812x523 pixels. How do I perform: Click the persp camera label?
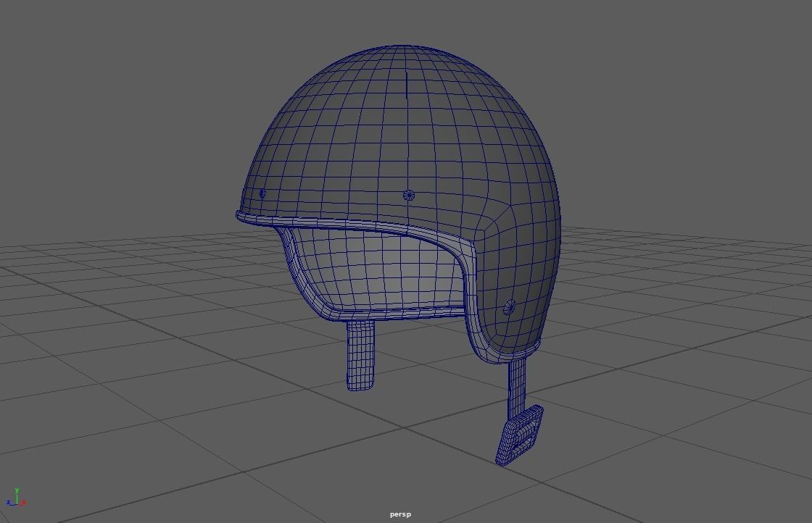pyautogui.click(x=400, y=514)
